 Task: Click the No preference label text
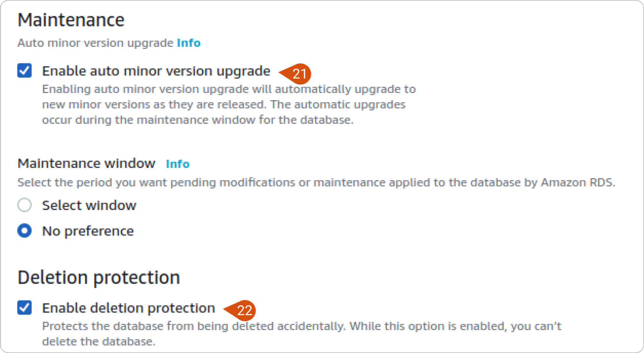tap(88, 231)
